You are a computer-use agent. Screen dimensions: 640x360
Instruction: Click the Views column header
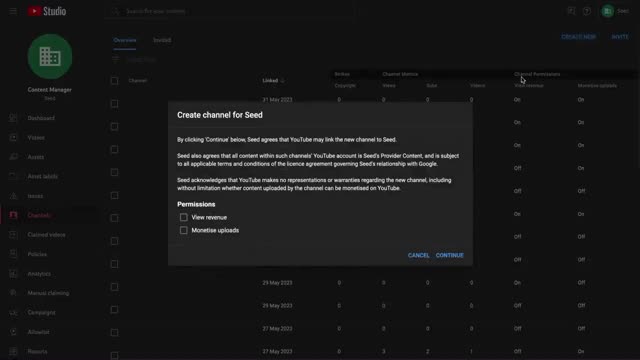click(x=389, y=85)
